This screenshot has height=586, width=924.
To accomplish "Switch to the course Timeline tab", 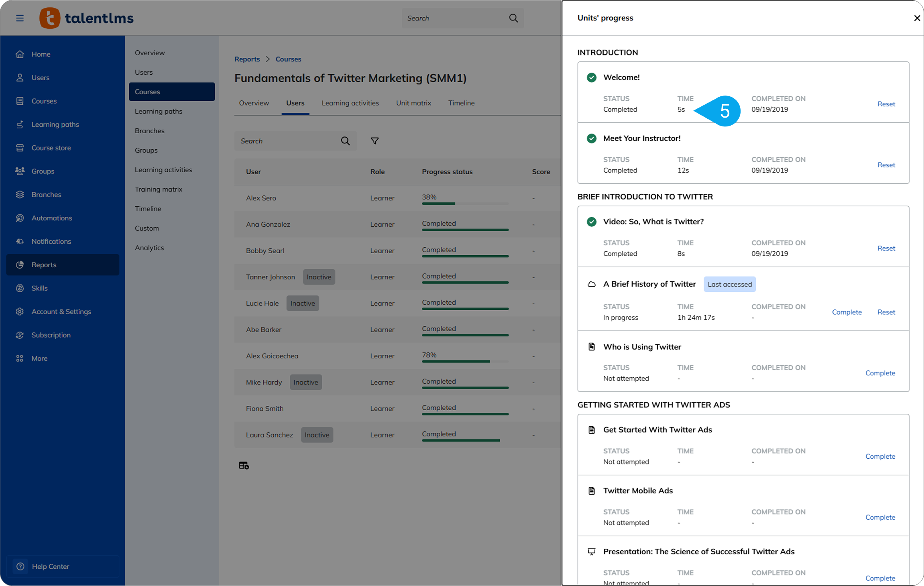I will pyautogui.click(x=461, y=103).
